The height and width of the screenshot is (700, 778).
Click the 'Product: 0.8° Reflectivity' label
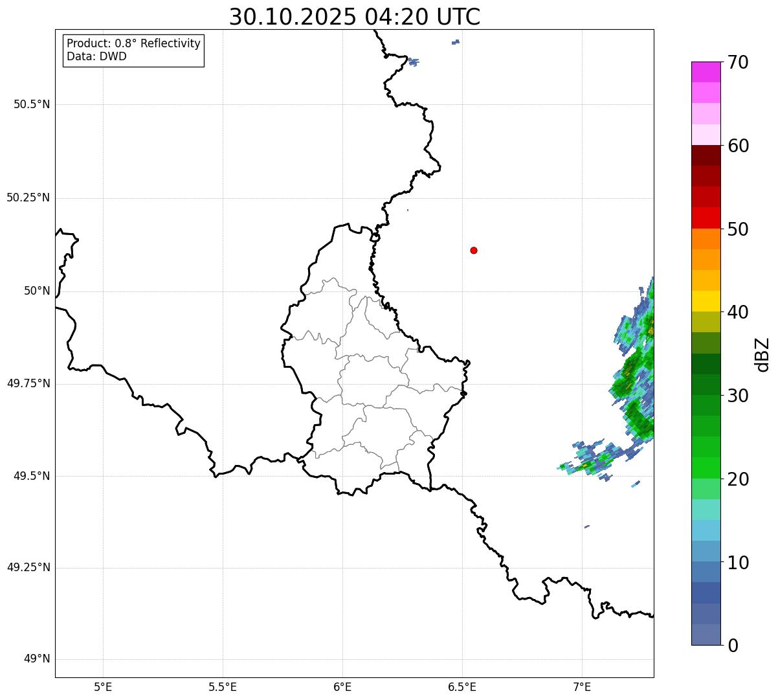point(134,43)
